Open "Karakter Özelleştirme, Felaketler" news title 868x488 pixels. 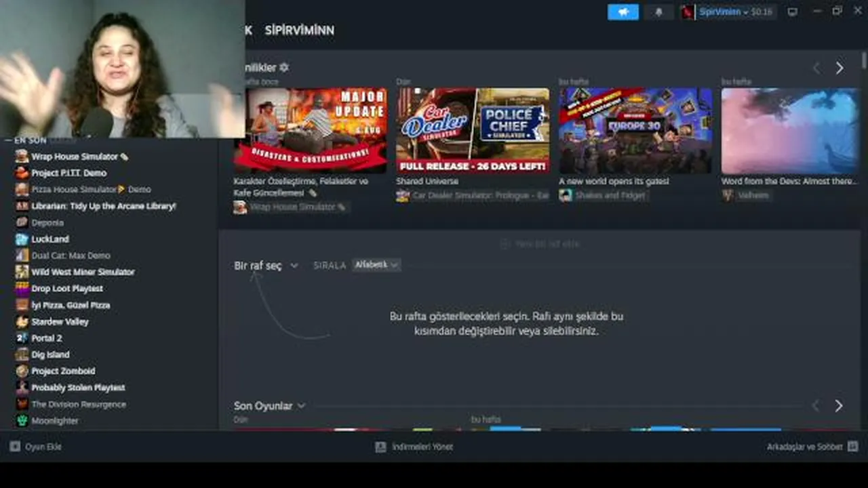tap(301, 187)
